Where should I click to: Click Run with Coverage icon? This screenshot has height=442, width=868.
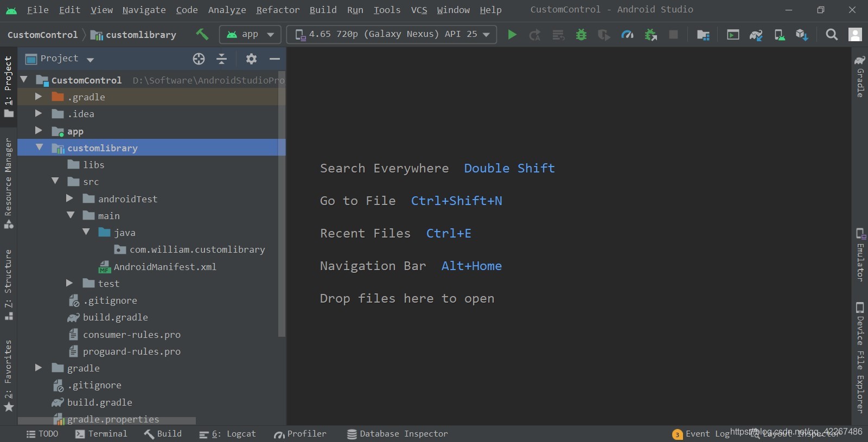604,35
